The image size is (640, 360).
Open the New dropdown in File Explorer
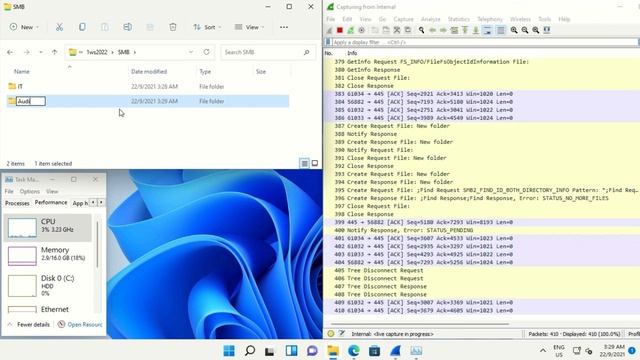point(24,27)
